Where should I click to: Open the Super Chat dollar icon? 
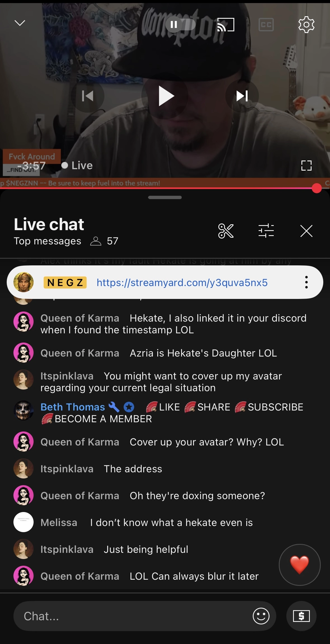(301, 616)
